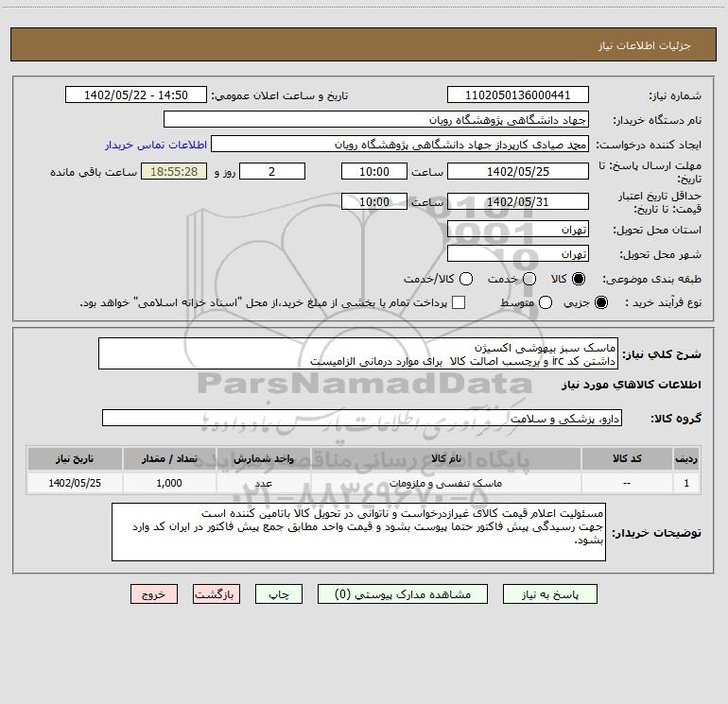Click the remaining days field showing 2

click(272, 171)
